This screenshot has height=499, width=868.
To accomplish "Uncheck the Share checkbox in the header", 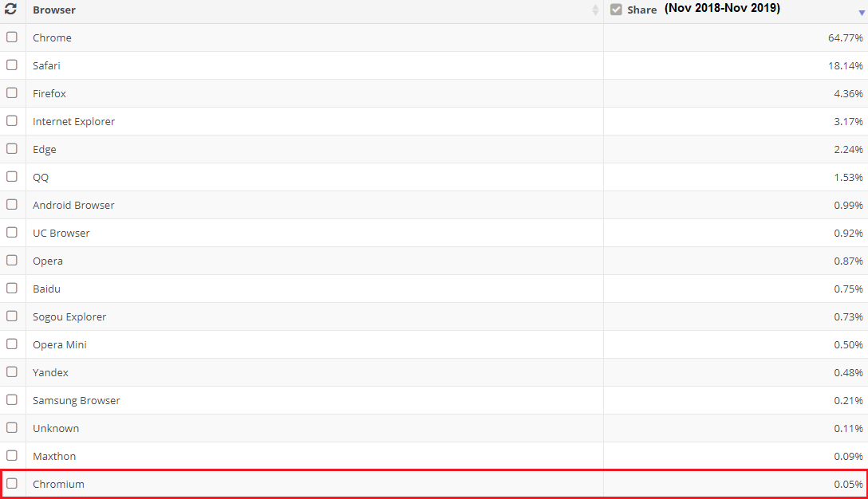I will pyautogui.click(x=616, y=9).
